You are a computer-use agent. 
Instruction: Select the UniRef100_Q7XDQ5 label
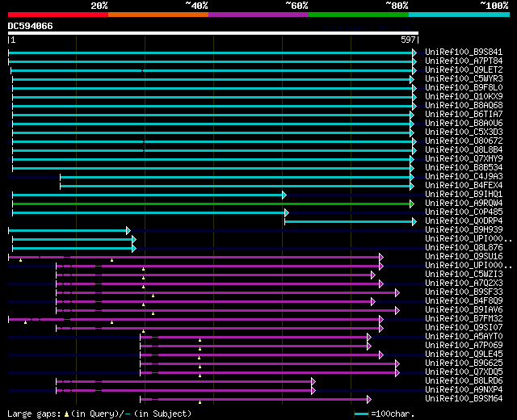click(x=464, y=372)
